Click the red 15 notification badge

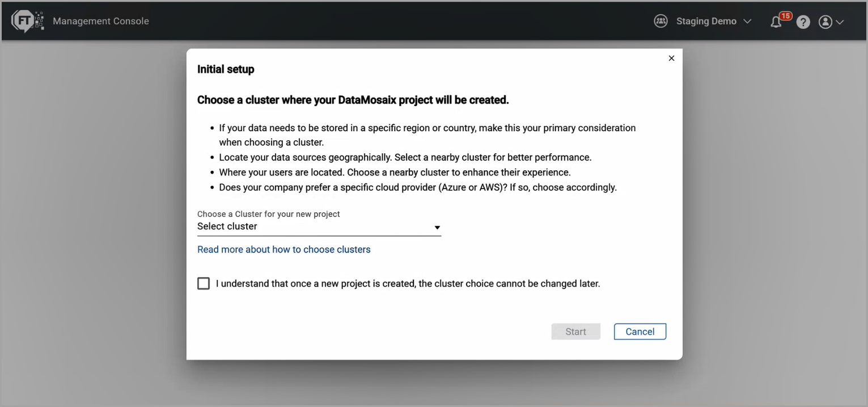[785, 16]
